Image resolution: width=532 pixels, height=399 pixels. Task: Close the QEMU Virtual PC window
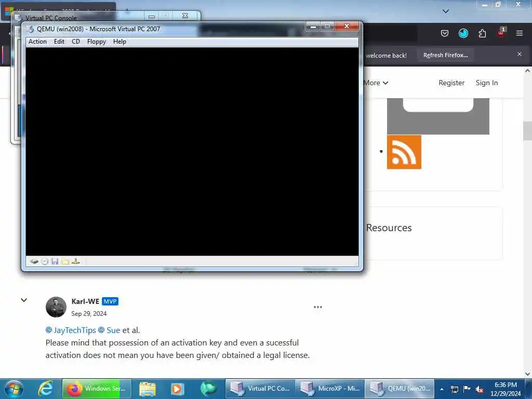coord(347,26)
